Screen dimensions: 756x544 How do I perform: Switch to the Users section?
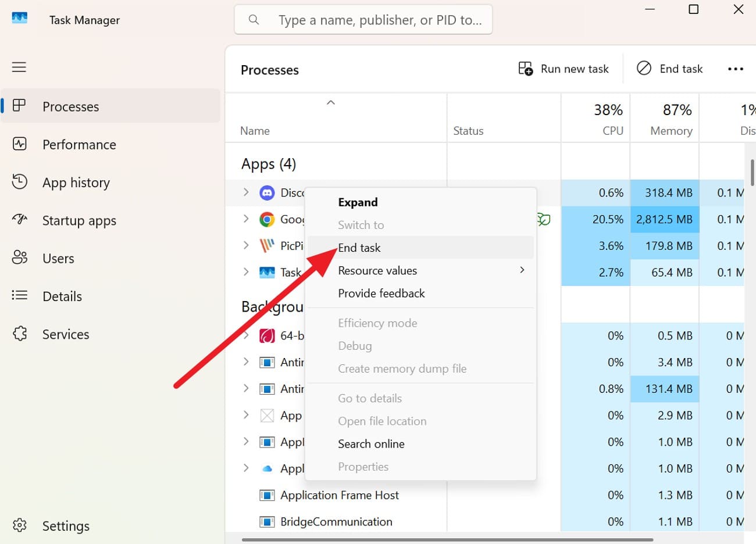coord(58,258)
